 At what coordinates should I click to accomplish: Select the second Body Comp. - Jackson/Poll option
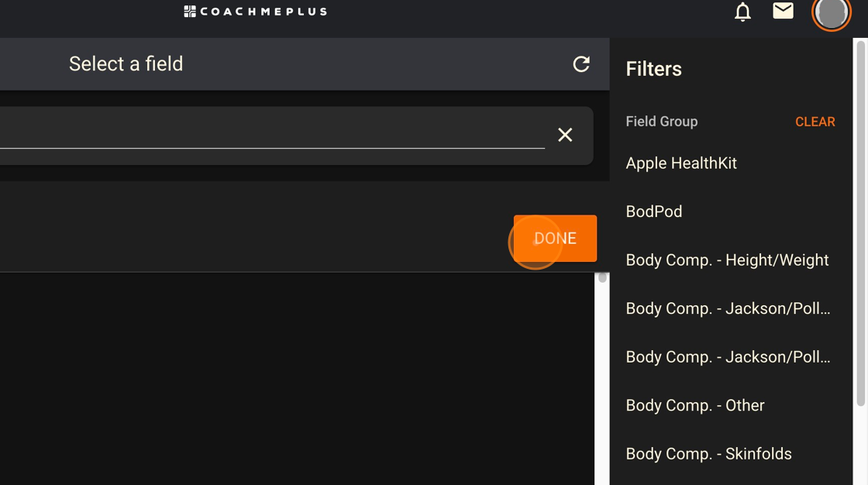pos(727,357)
